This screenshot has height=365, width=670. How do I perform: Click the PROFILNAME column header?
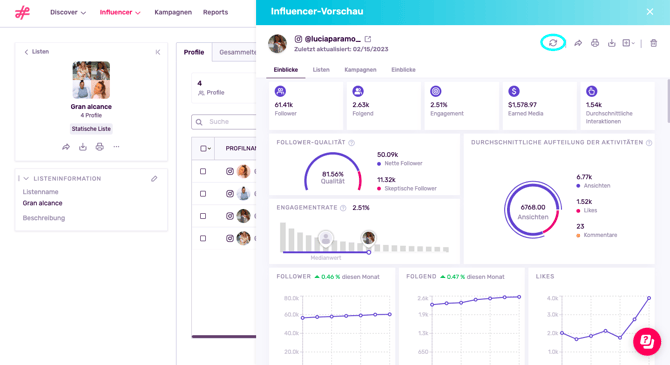coord(241,148)
